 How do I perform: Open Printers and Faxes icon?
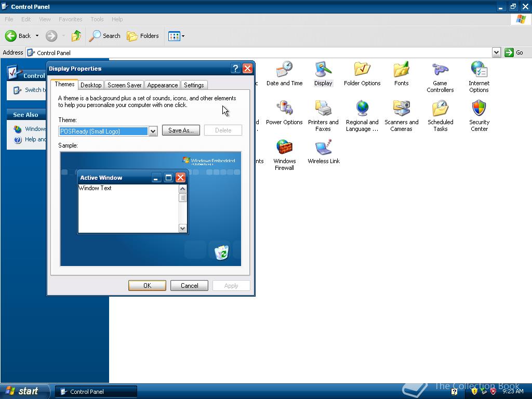pyautogui.click(x=323, y=116)
